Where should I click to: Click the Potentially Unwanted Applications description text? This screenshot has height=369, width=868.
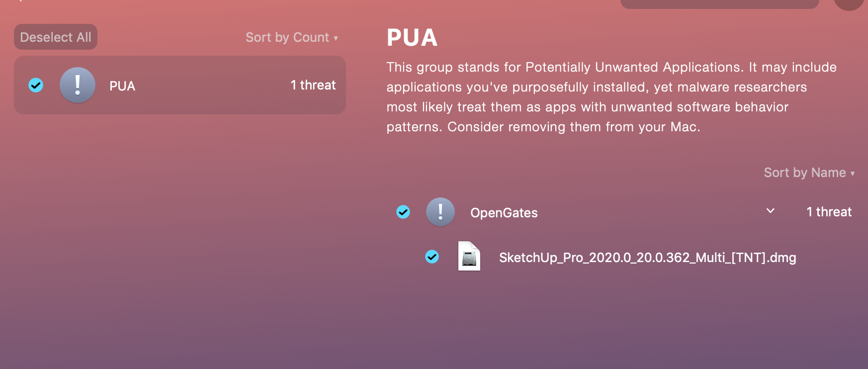pos(611,97)
